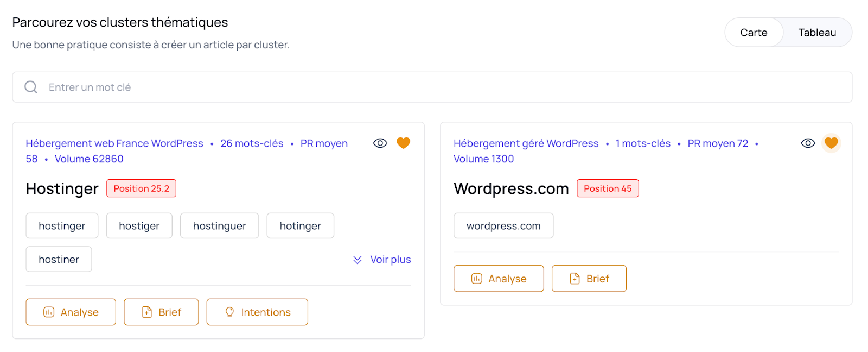The image size is (868, 352).
Task: Click the Position 25.2 badge
Action: pyautogui.click(x=141, y=188)
